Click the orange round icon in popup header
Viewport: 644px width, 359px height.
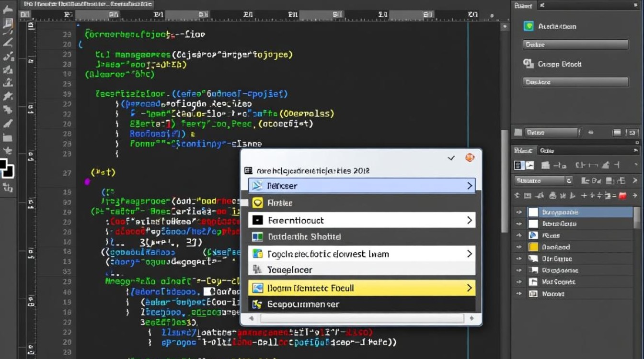coord(470,157)
